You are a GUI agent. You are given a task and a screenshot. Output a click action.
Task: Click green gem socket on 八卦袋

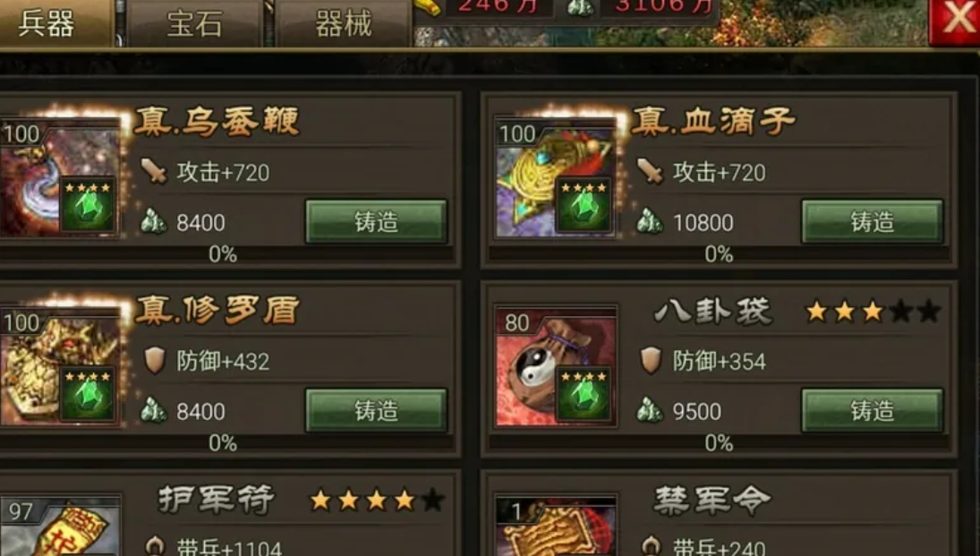pyautogui.click(x=584, y=395)
